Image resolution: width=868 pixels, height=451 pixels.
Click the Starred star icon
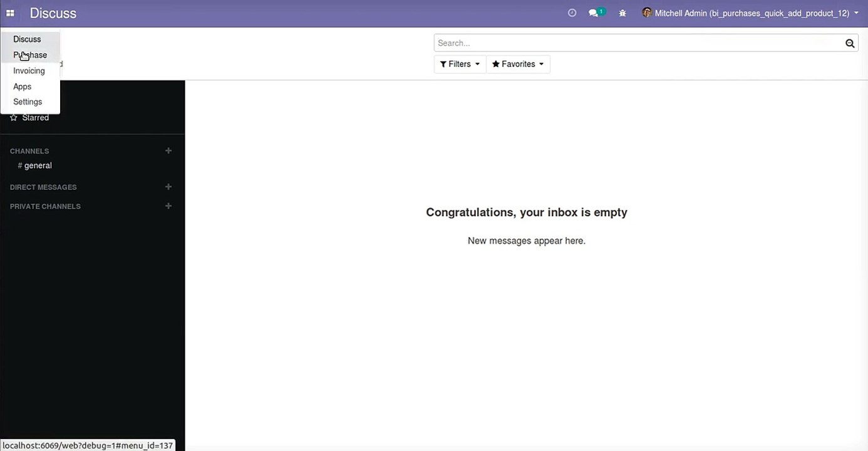coord(14,118)
